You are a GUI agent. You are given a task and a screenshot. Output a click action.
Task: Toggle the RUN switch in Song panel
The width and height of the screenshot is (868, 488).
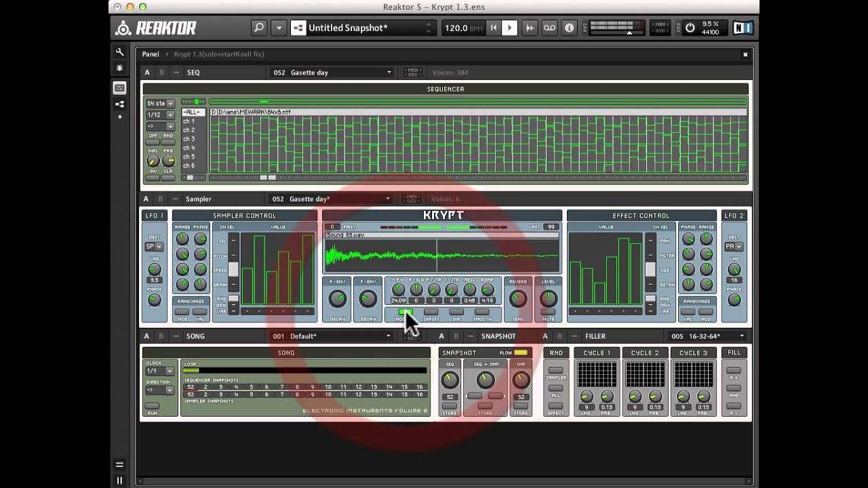coord(153,406)
